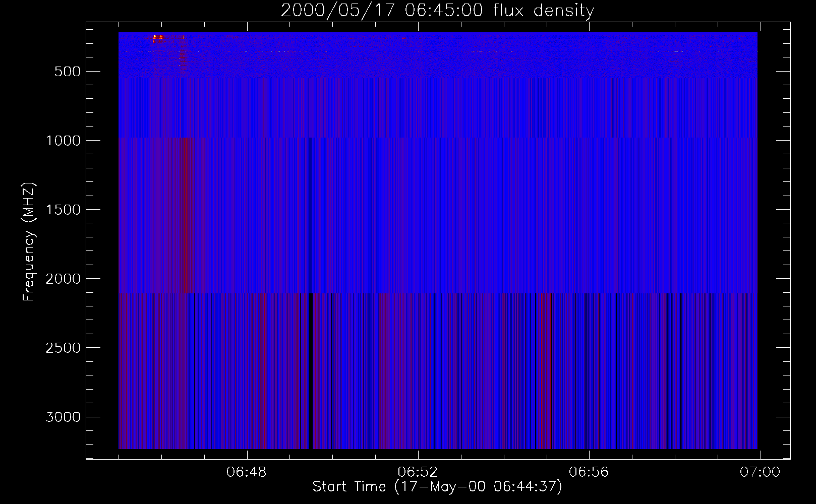Select the 06:52 time tick label
Viewport: 816px width, 504px height.
pos(418,472)
